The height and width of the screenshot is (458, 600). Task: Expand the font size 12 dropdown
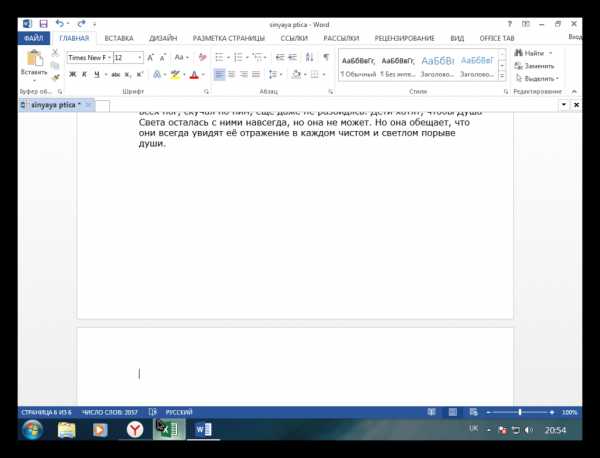pos(139,58)
